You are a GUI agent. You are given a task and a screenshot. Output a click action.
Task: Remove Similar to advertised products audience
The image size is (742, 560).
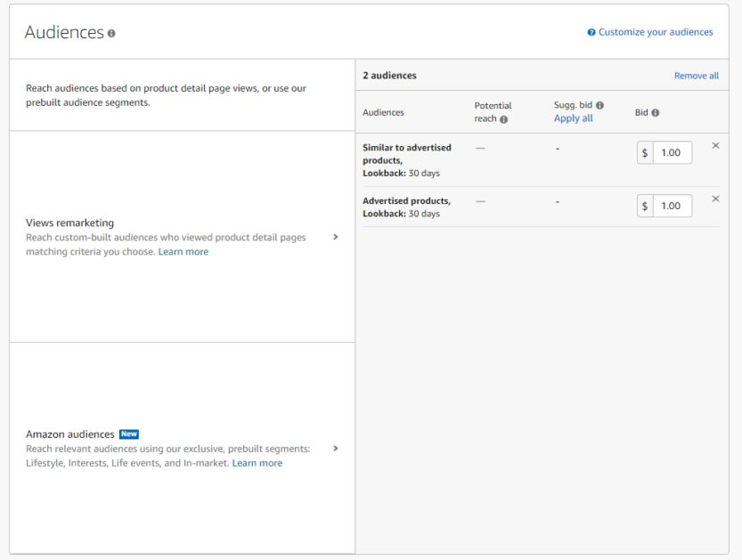pos(715,146)
